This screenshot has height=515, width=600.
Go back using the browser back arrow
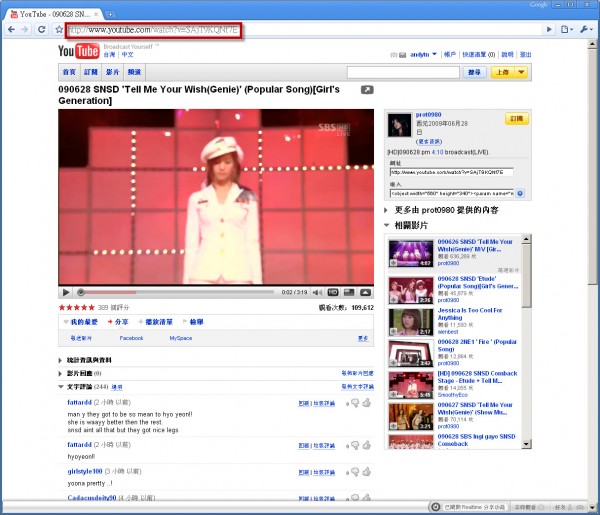coord(11,29)
